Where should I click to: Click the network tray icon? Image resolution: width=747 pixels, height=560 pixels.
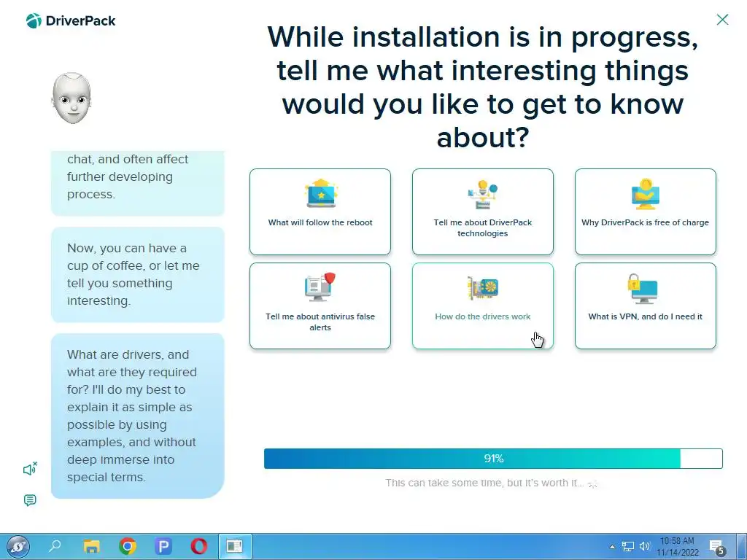[628, 547]
